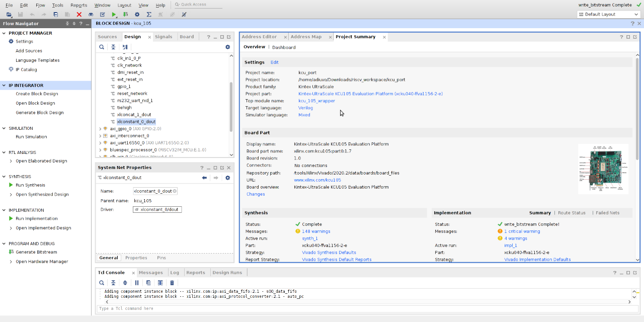Click the KCU105 board thumbnail image
The height and width of the screenshot is (322, 644).
603,169
